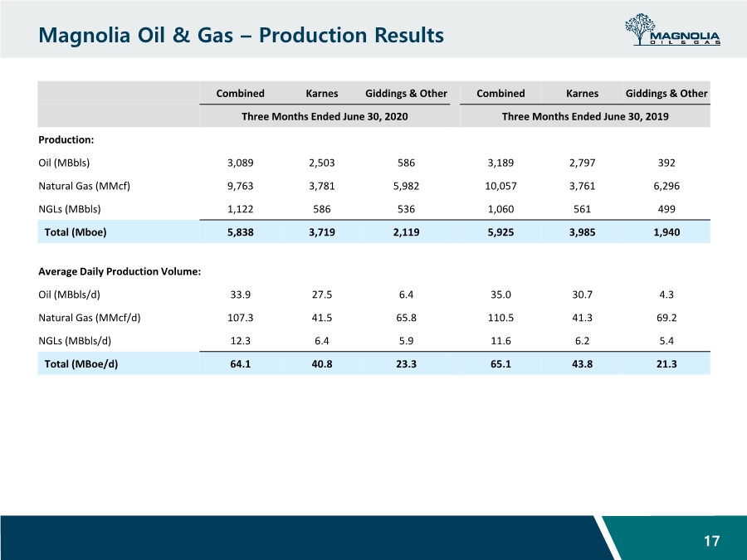The height and width of the screenshot is (560, 747).
Task: Select daily NGLs value 6.2
Action: pos(582,341)
